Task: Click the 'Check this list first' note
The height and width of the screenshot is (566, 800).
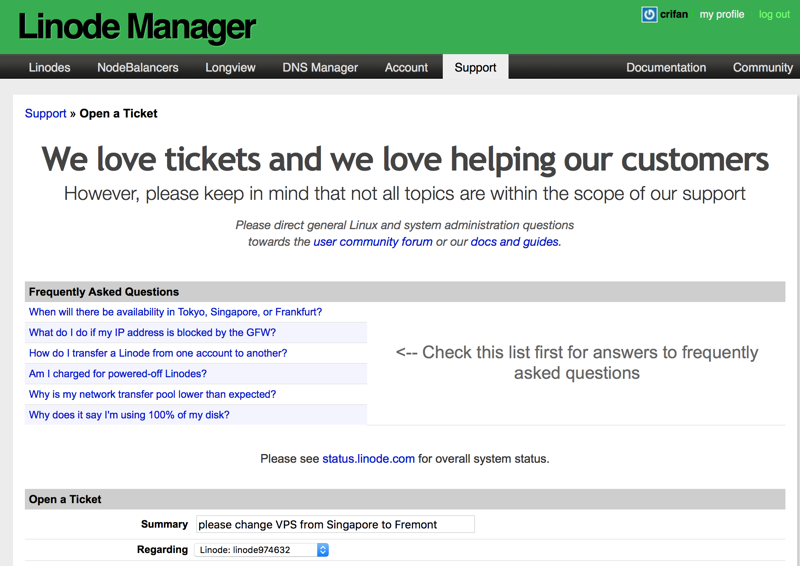Action: point(577,363)
